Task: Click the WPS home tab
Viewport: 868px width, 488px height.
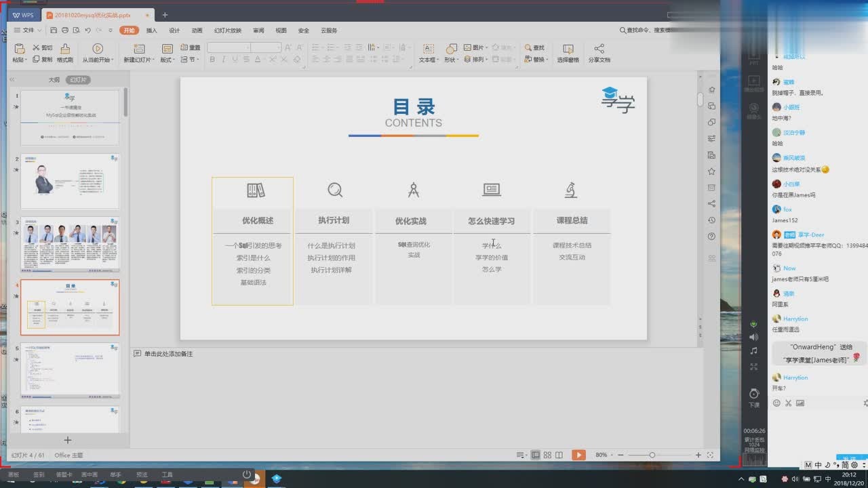Action: click(23, 15)
